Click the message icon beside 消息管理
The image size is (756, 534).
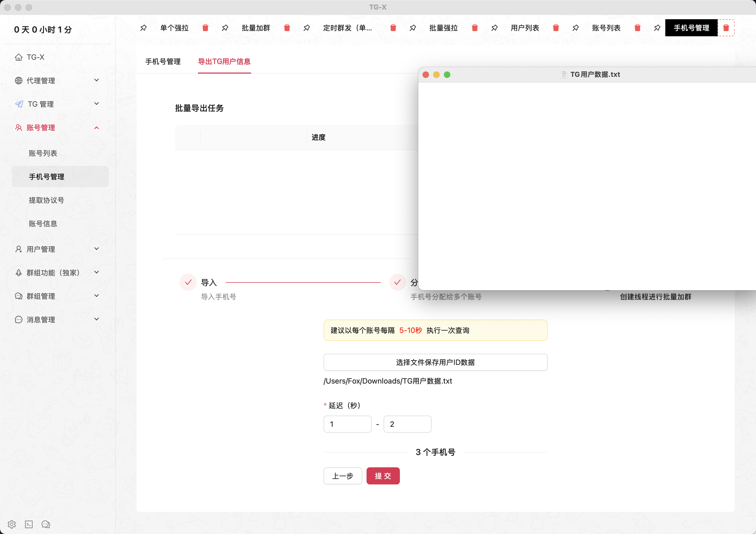coord(19,320)
